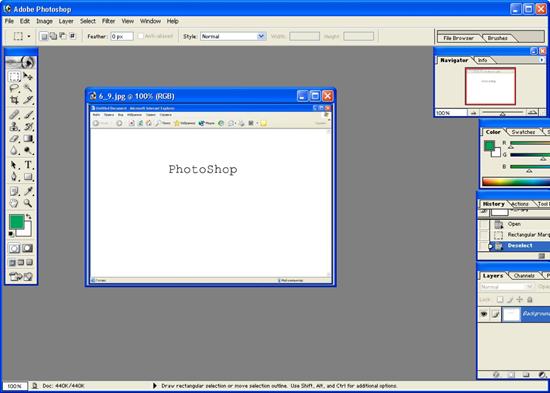Screen dimensions: 550x393
Task: Select the Gradient tool
Action: pyautogui.click(x=28, y=139)
